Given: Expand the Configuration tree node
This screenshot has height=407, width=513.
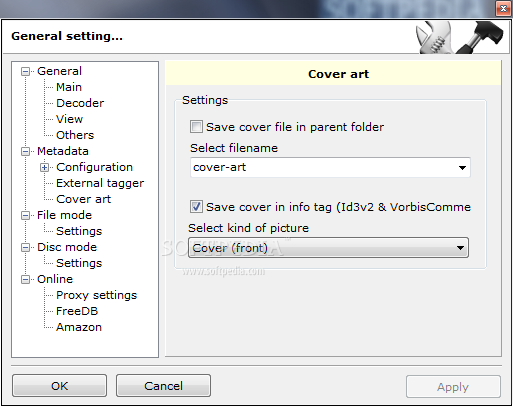Looking at the screenshot, I should click(x=44, y=167).
